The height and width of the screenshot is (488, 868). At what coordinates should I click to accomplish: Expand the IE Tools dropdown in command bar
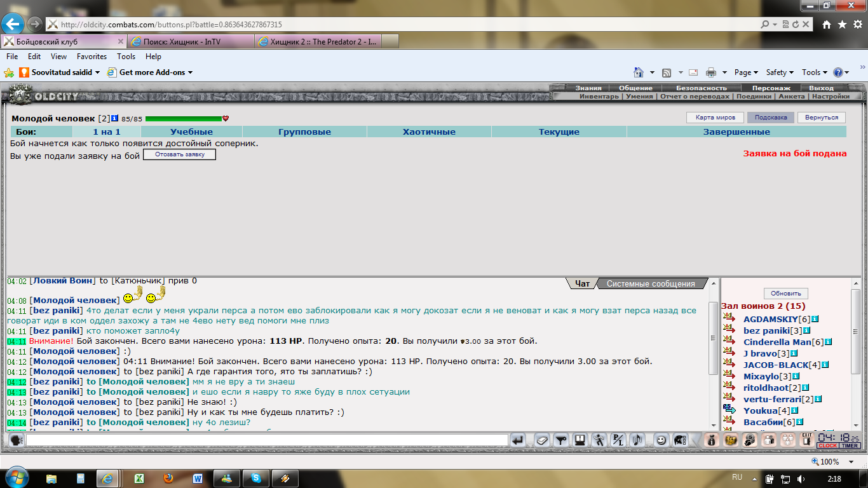click(x=815, y=72)
